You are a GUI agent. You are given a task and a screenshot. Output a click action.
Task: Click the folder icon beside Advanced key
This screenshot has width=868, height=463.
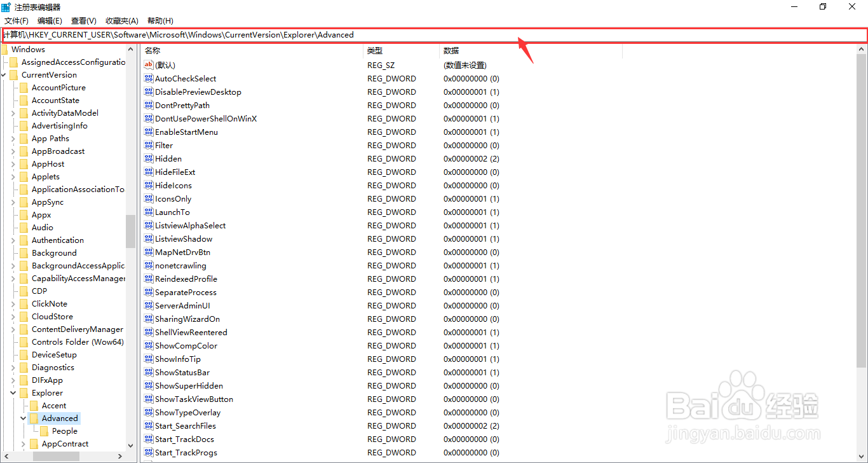tap(34, 418)
